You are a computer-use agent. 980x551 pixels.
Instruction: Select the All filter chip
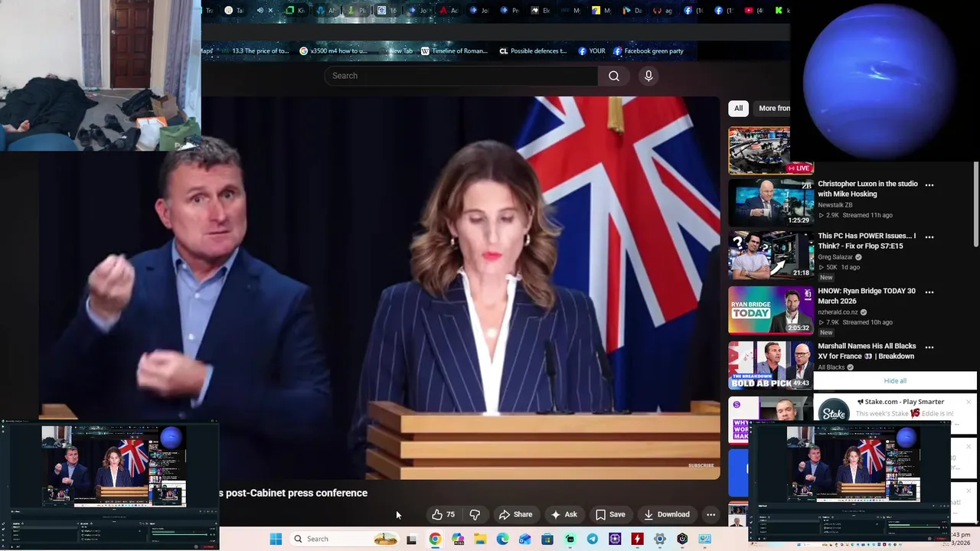(x=738, y=108)
